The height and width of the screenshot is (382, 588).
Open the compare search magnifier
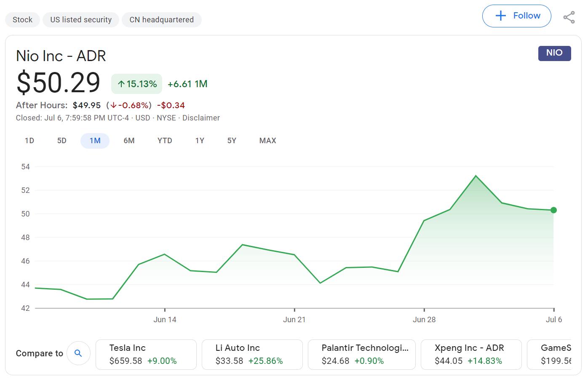pyautogui.click(x=78, y=353)
